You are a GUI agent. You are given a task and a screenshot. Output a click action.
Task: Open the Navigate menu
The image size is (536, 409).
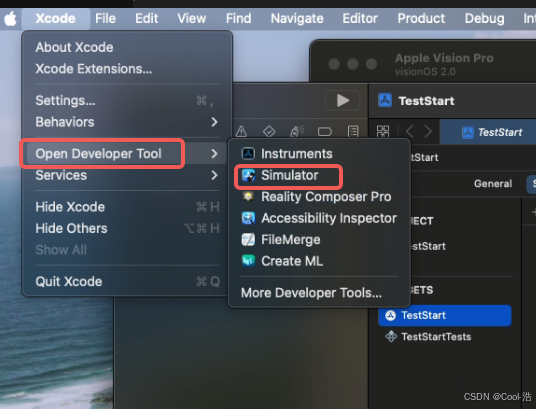[x=297, y=18]
